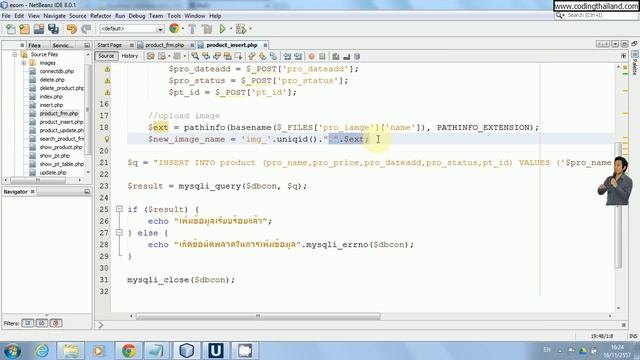The width and height of the screenshot is (640, 360).
Task: Click the Stop Macro Recording icon
Action: (322, 56)
